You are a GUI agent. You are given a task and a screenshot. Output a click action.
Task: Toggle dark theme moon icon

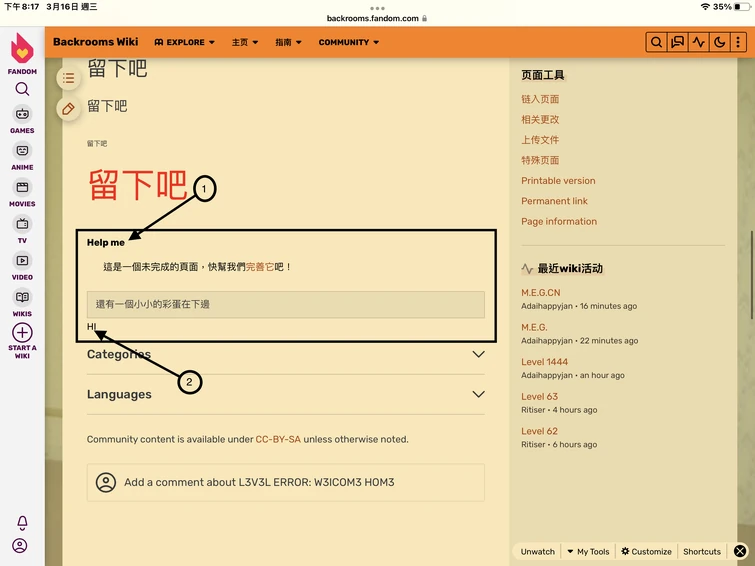719,42
